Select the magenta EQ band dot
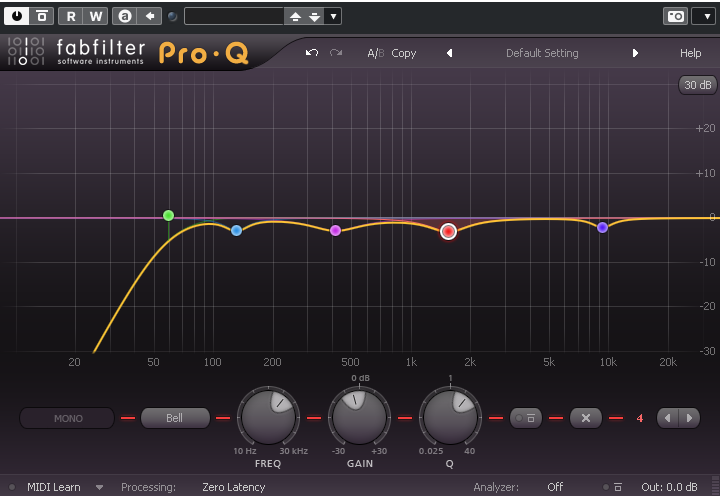The width and height of the screenshot is (720, 496). click(x=336, y=231)
